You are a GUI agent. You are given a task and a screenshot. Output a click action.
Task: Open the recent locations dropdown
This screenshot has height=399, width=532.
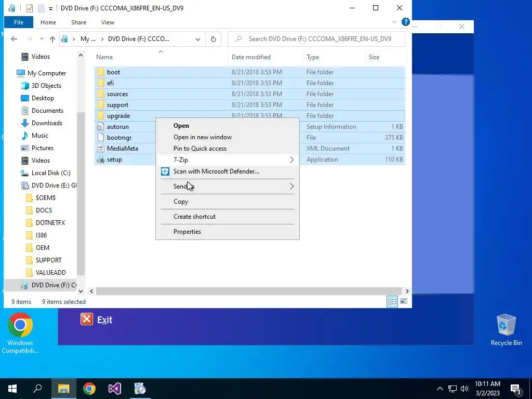tap(42, 39)
